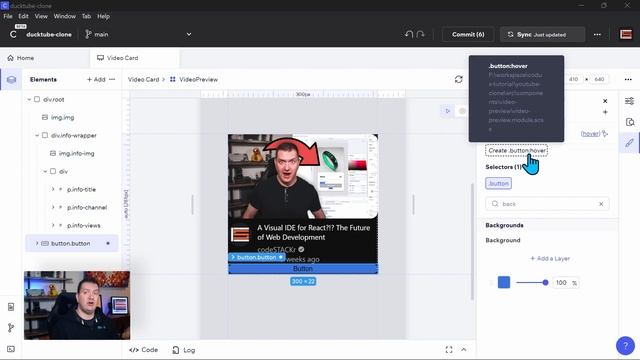Open three-dot menu next to Sync

[597, 34]
